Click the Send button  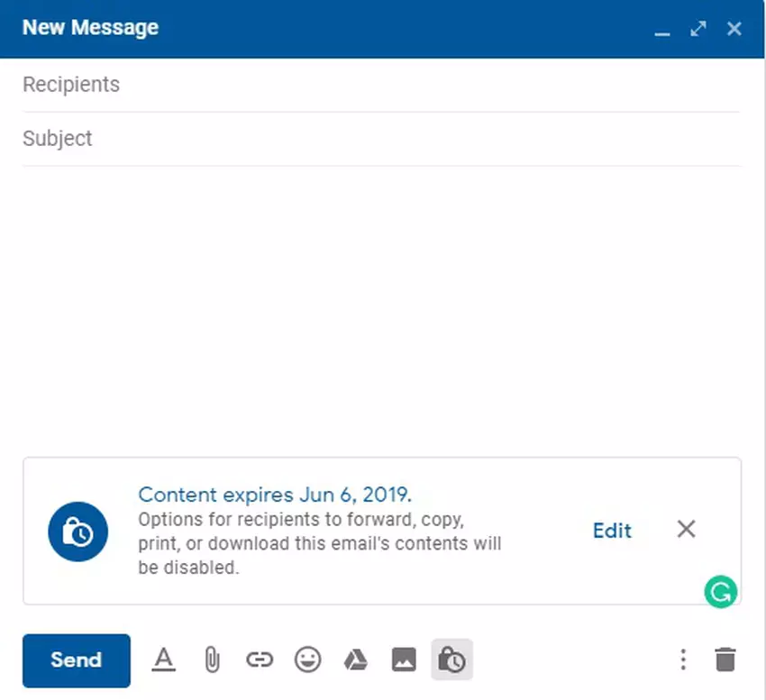point(77,660)
